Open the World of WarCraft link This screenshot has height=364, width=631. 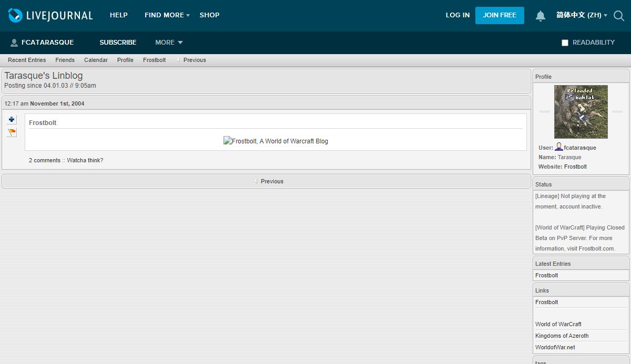558,324
